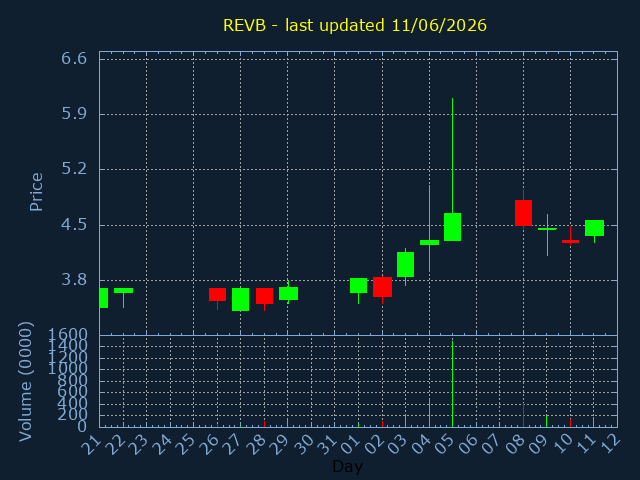The width and height of the screenshot is (640, 480).
Task: Select the green candlestick for day 29
Action: click(x=288, y=293)
